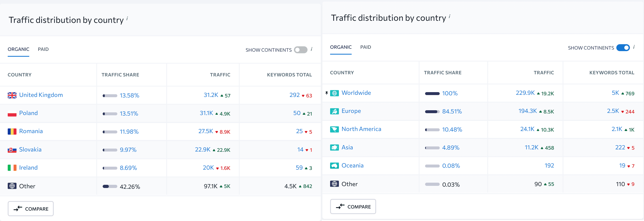Click the 4.5K keywords total value
This screenshot has height=221, width=644.
pos(290,186)
